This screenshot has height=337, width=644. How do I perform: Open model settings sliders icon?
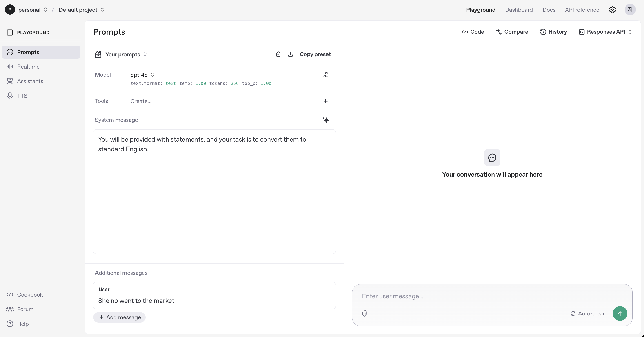click(x=325, y=75)
